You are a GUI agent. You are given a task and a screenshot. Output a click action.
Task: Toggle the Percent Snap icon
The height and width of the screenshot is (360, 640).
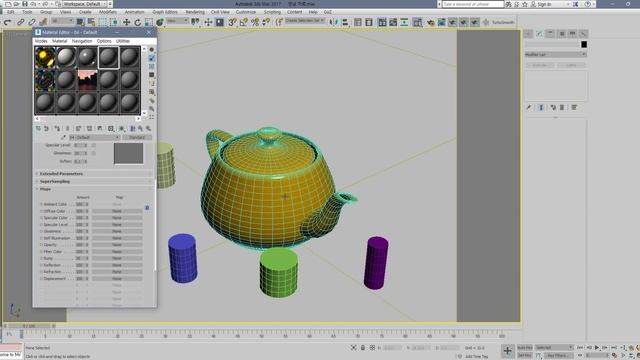pyautogui.click(x=255, y=22)
